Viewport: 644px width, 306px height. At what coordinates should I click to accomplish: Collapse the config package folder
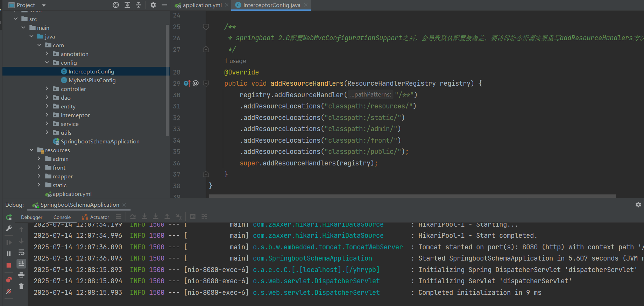(47, 63)
